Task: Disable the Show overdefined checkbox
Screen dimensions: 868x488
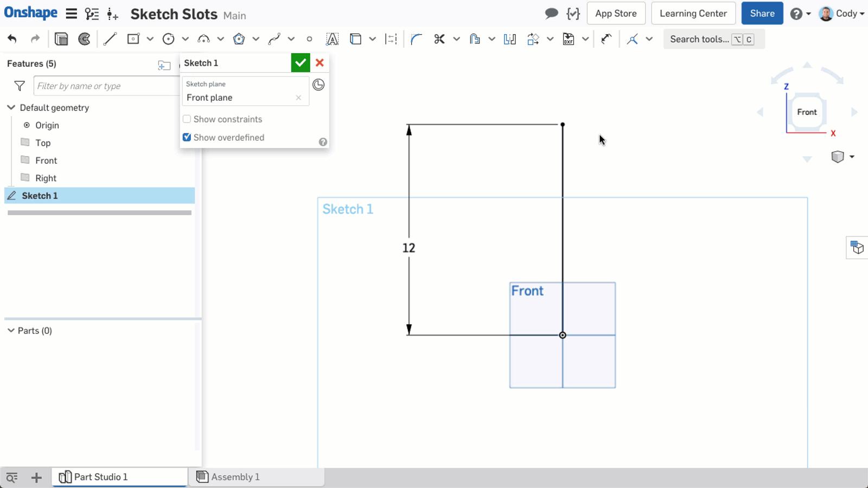Action: 187,137
